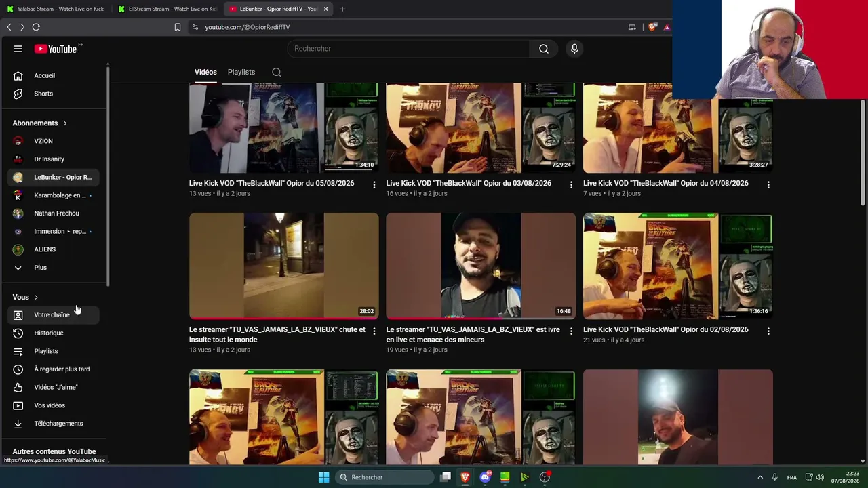
Task: Open options menu for "menace des mineurs" video
Action: (571, 331)
